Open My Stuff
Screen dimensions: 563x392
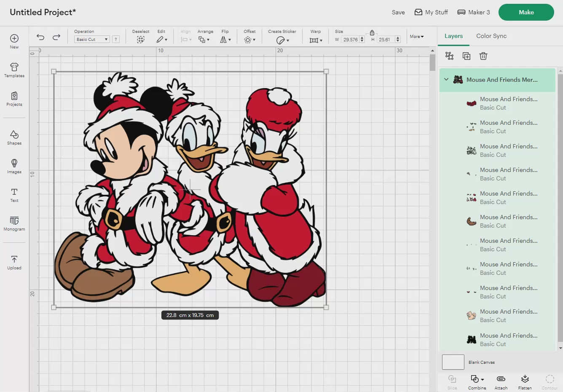pos(431,12)
